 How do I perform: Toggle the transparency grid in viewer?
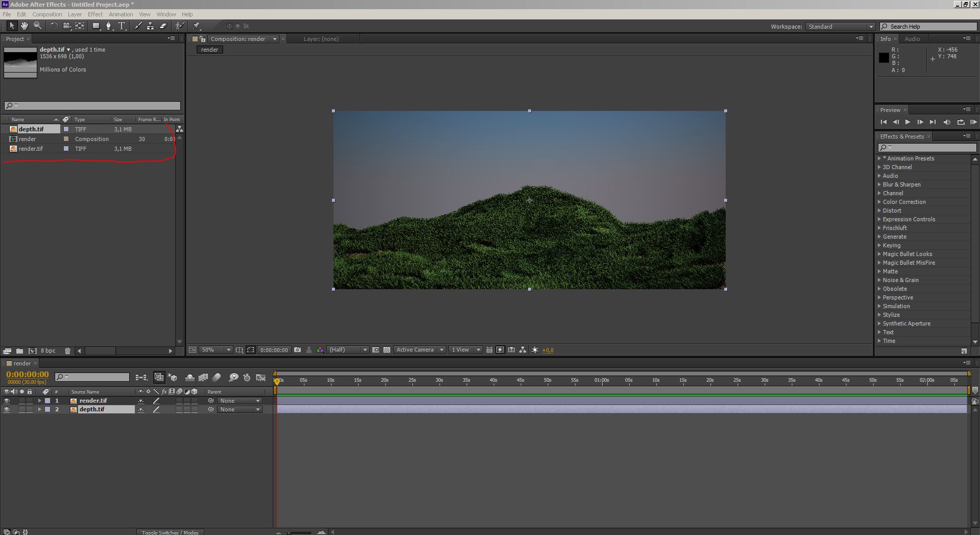387,350
